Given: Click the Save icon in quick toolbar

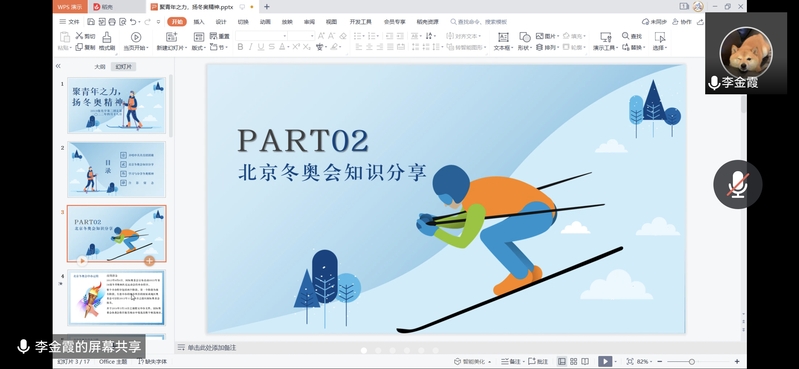Looking at the screenshot, I should [x=91, y=22].
